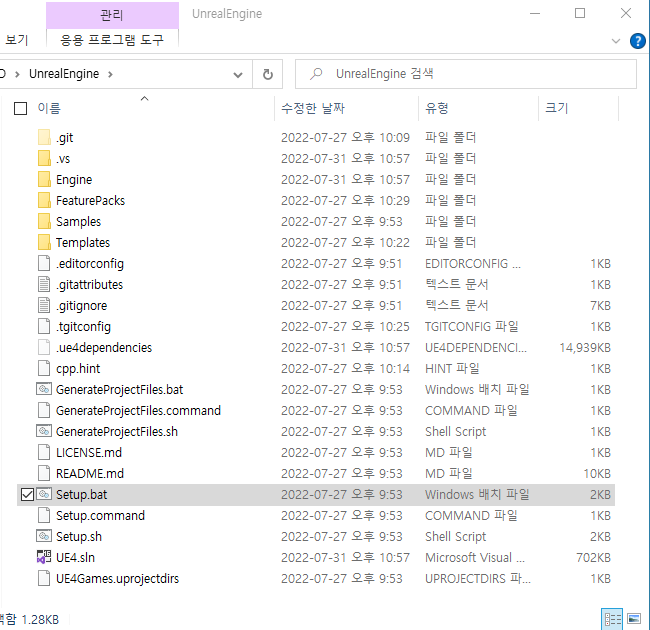This screenshot has width=650, height=630.
Task: Click the Microsoft Visual type cell
Action: pyautogui.click(x=475, y=557)
